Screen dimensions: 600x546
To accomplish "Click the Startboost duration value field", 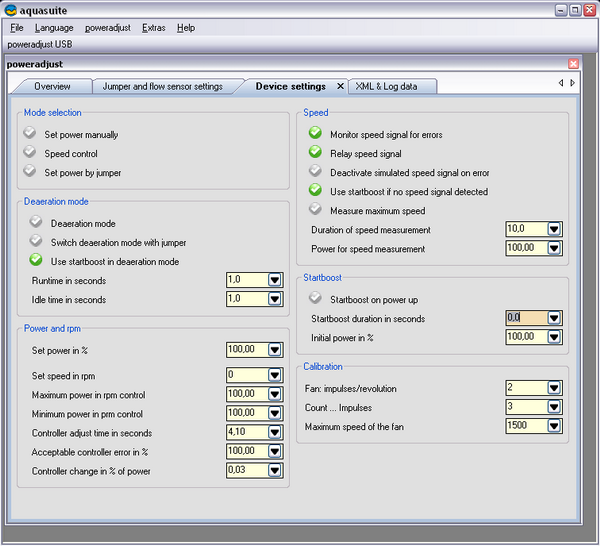I will (527, 318).
